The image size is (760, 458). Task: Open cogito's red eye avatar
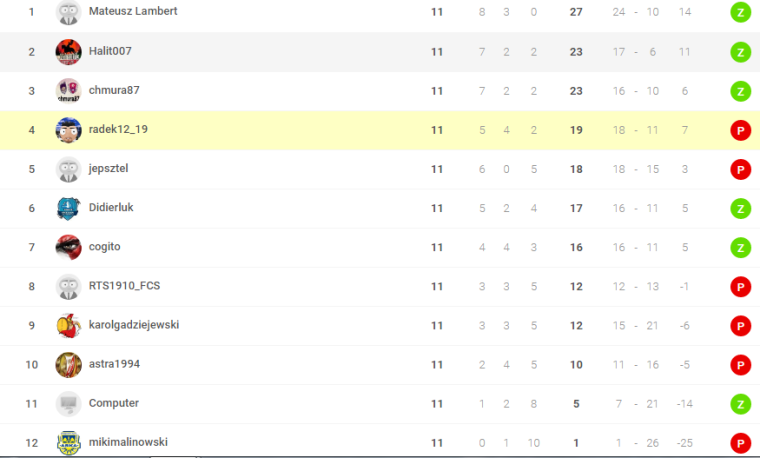pos(68,247)
